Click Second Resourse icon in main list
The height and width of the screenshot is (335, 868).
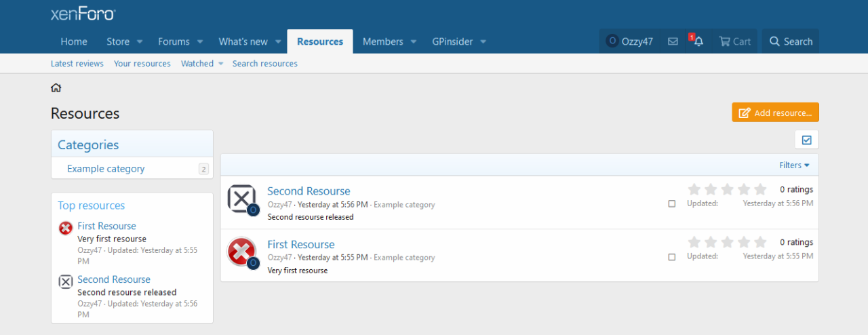(241, 197)
